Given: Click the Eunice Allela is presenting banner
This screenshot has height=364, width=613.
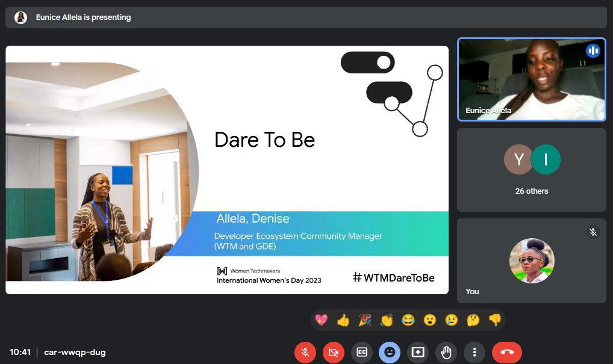Looking at the screenshot, I should (x=306, y=17).
